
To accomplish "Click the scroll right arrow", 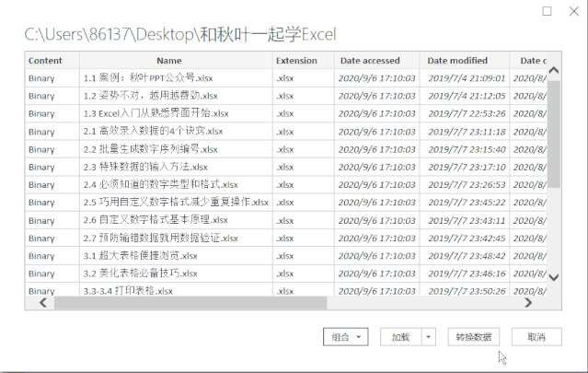I will [x=528, y=302].
